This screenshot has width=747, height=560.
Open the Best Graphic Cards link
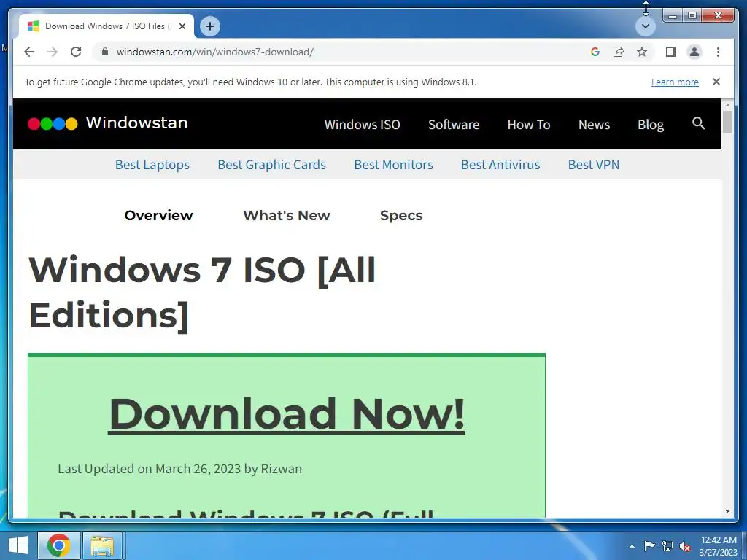271,165
